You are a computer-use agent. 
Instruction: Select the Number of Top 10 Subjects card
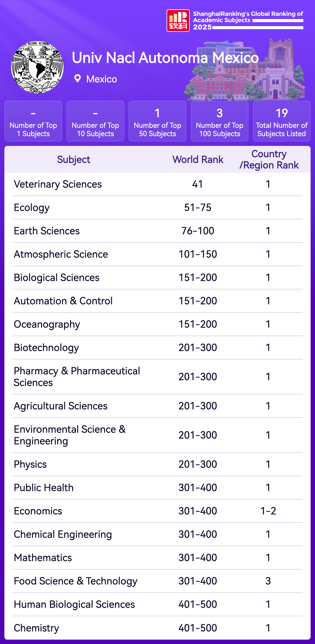[x=95, y=121]
